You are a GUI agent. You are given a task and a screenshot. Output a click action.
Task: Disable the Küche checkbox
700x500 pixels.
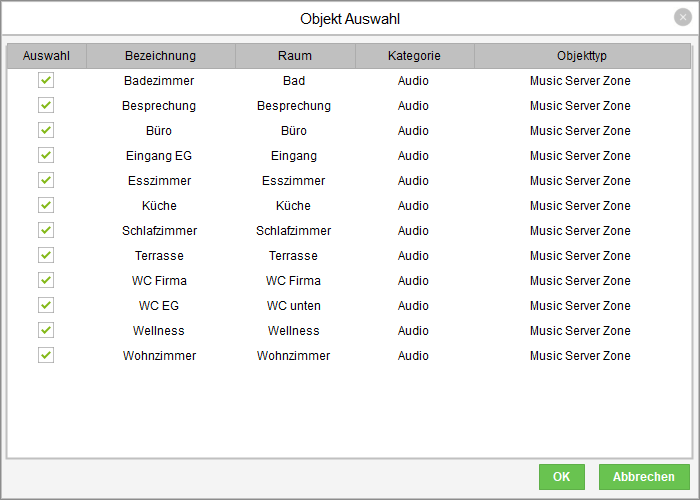coord(46,206)
